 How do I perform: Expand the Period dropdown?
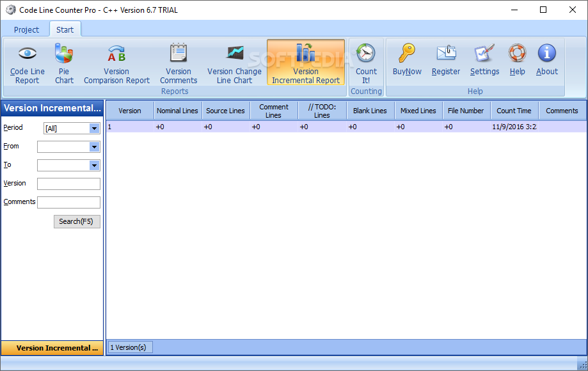tap(94, 129)
